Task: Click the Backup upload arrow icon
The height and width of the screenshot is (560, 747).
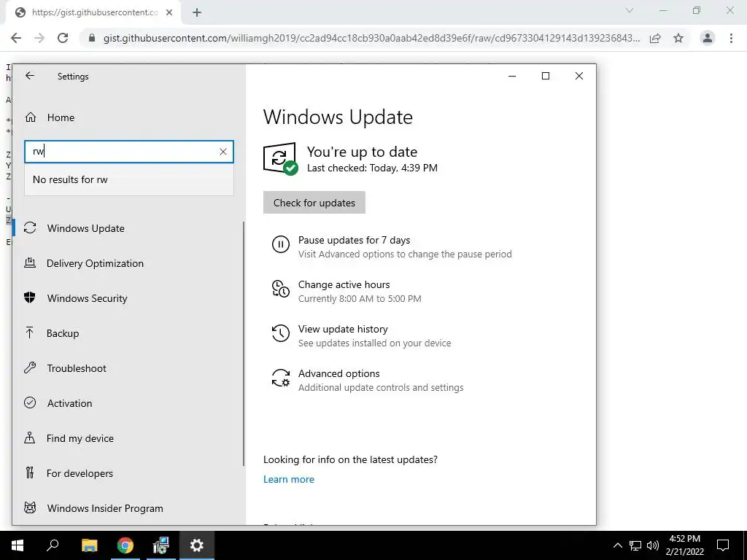Action: click(x=29, y=332)
